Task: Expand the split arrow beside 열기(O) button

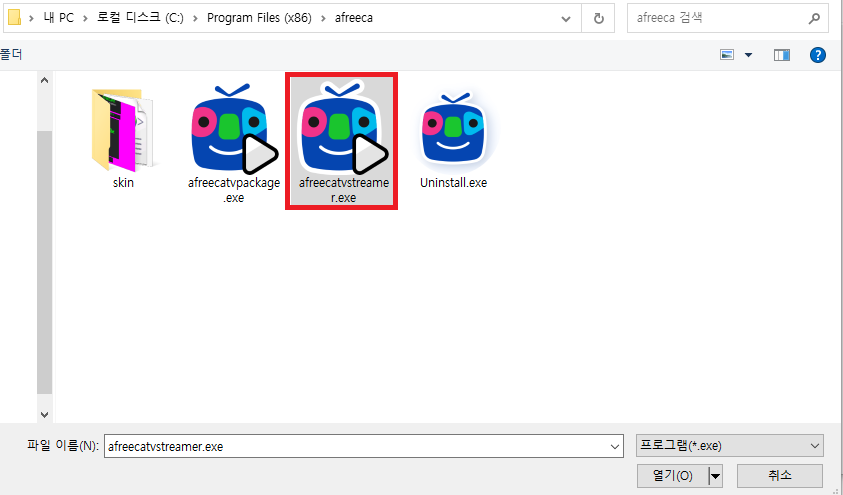Action: click(x=715, y=476)
